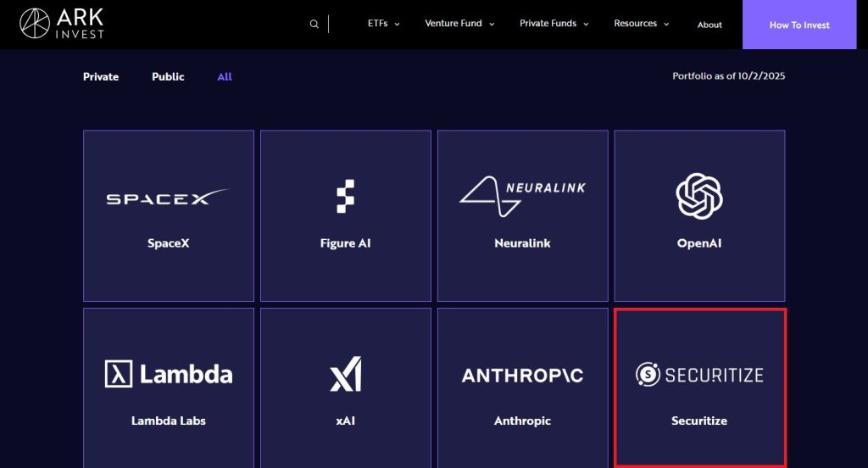Click the OpenAI knot logo
Viewport: 868px width, 468px height.
click(x=699, y=196)
